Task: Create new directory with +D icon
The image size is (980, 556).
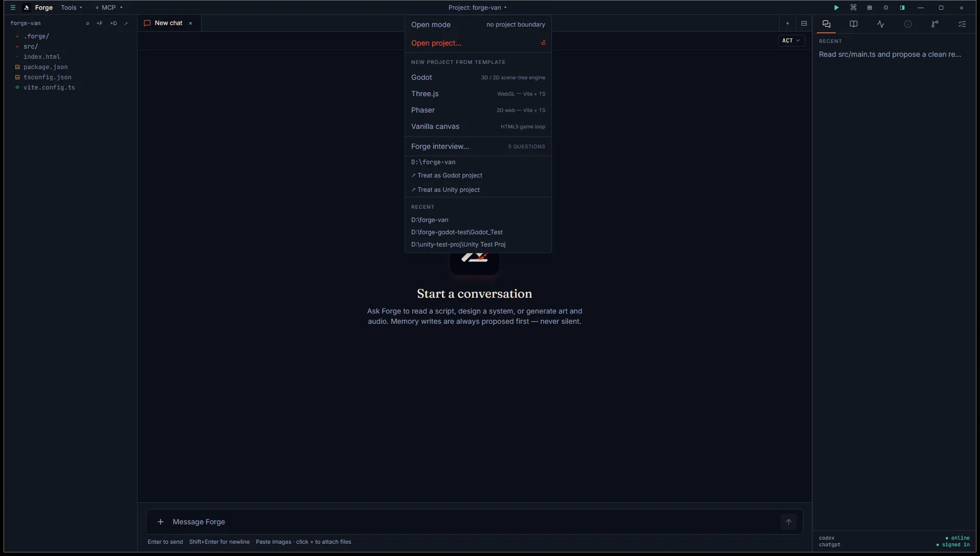Action: point(114,23)
